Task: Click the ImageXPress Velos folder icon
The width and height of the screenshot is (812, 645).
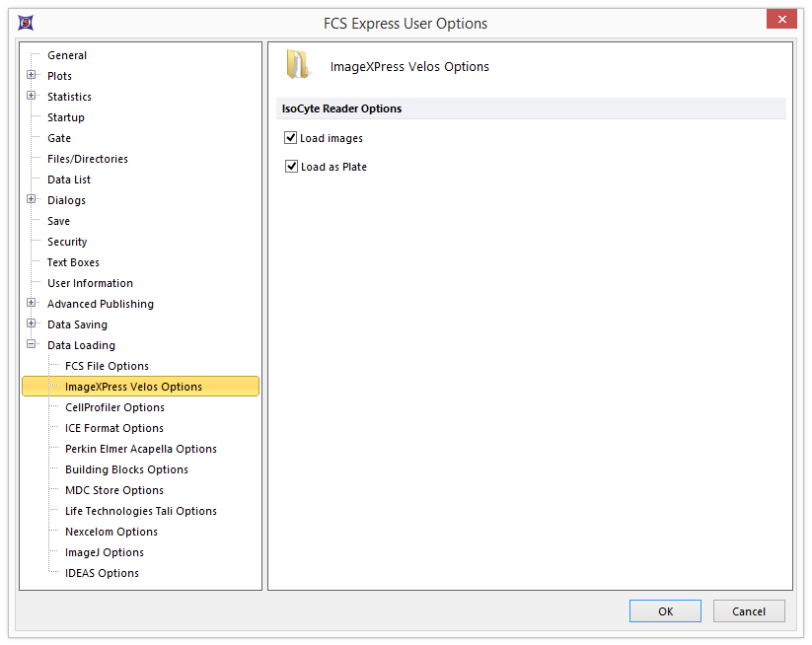Action: click(x=297, y=65)
